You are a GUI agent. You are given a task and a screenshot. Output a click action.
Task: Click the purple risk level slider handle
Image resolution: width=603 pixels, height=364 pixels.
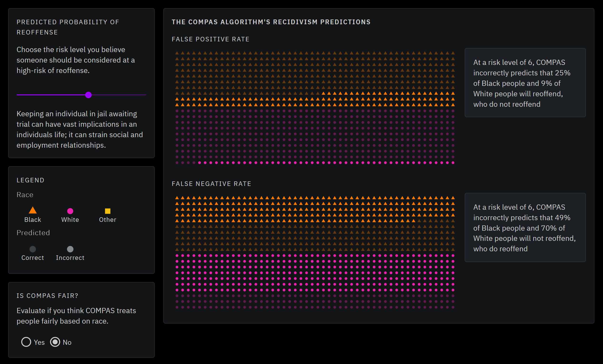point(88,95)
